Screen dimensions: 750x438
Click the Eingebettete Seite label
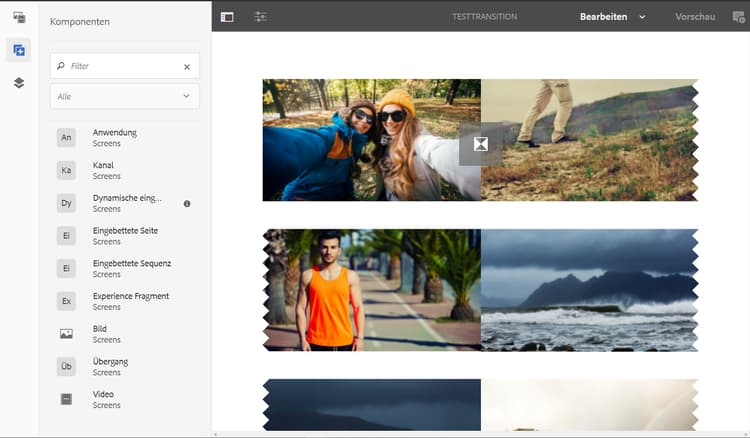125,230
